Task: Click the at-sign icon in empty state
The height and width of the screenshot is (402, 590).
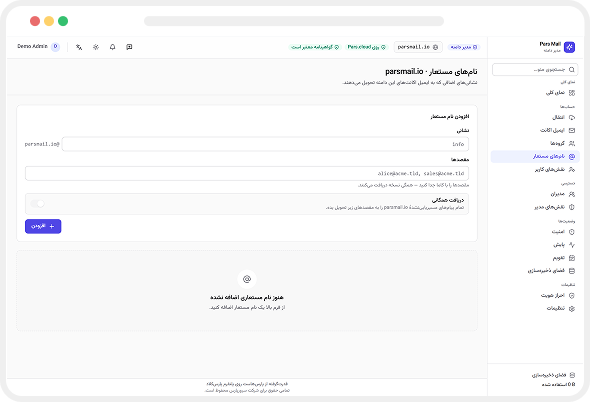Action: 247,279
